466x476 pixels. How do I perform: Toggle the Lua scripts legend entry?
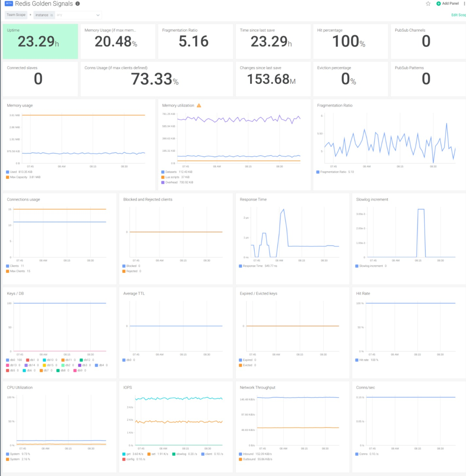175,177
